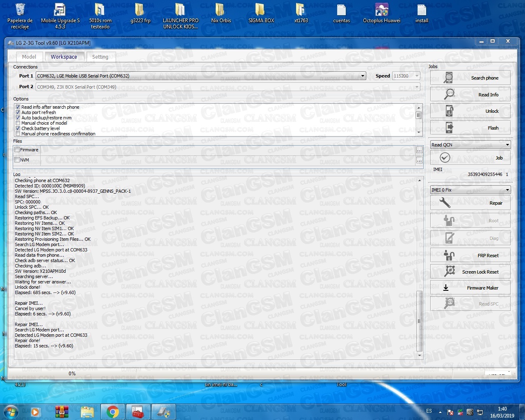The width and height of the screenshot is (525, 420).
Task: Open the g3223 frp folder
Action: [140, 14]
